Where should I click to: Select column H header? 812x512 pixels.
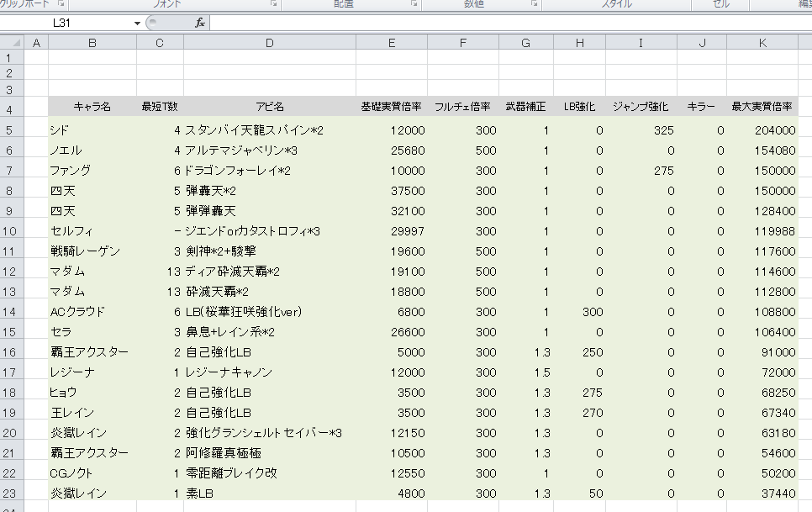(x=580, y=44)
